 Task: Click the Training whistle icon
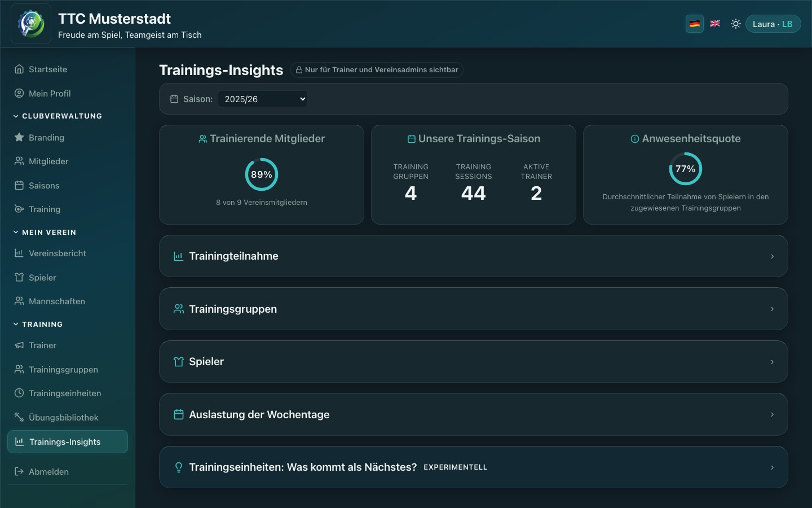coord(19,209)
